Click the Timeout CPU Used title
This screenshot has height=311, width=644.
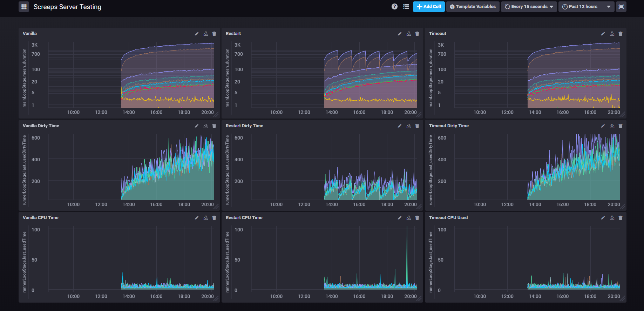click(x=448, y=218)
